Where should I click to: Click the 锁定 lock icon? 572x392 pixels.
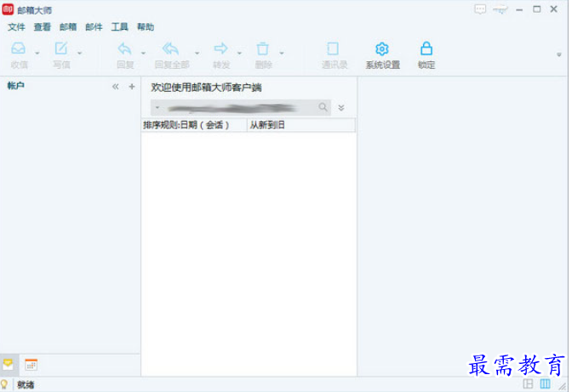click(426, 48)
